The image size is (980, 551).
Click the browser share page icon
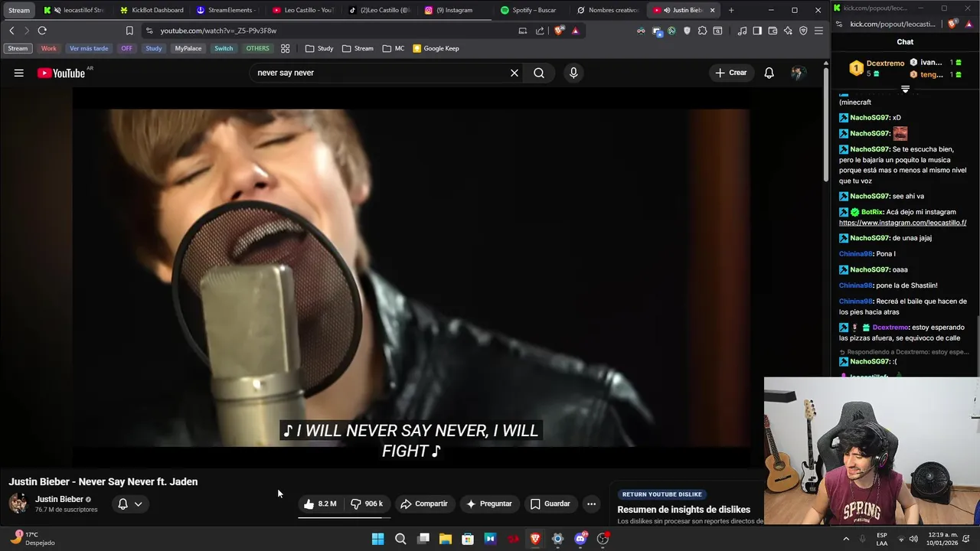(x=540, y=31)
